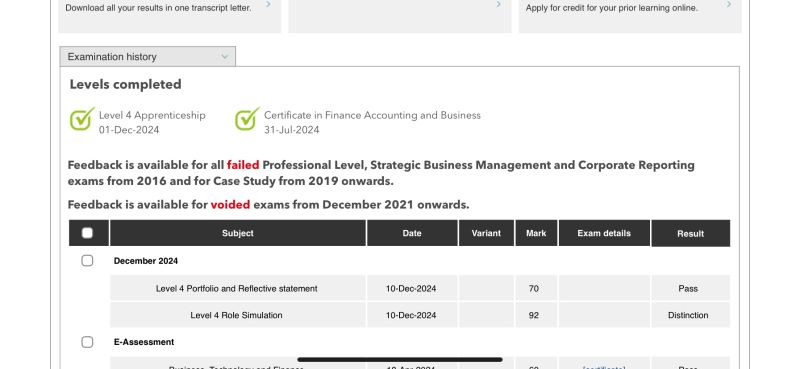Click the arrow beside apply for credit

pyautogui.click(x=729, y=5)
